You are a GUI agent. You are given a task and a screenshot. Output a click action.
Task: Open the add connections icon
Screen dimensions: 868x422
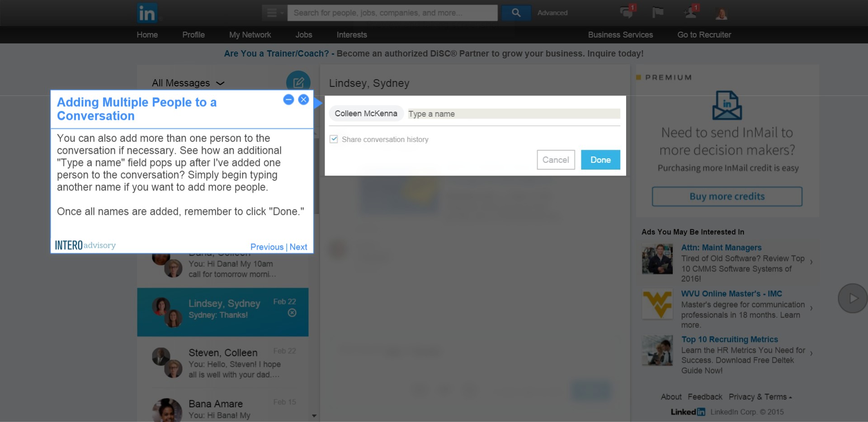click(x=691, y=12)
